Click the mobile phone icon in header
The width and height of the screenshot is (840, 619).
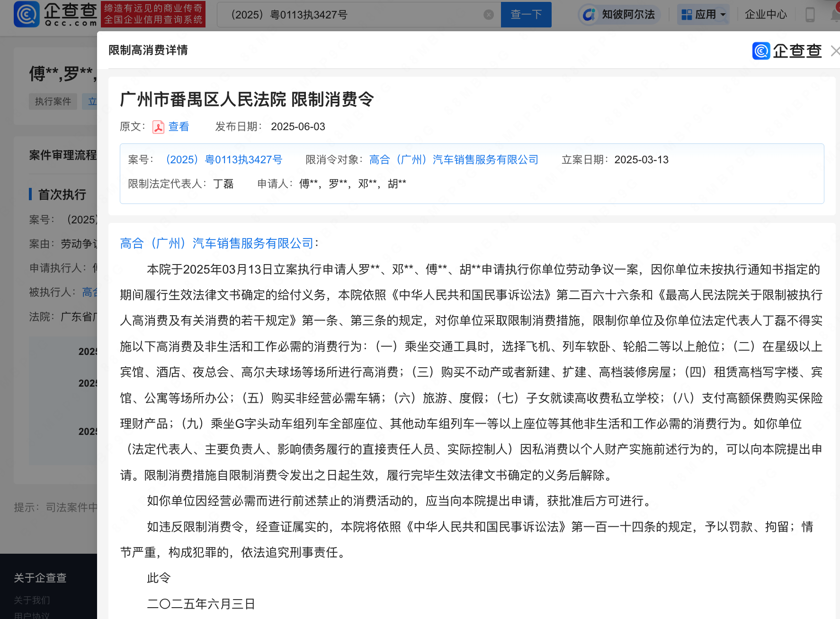[x=810, y=15]
